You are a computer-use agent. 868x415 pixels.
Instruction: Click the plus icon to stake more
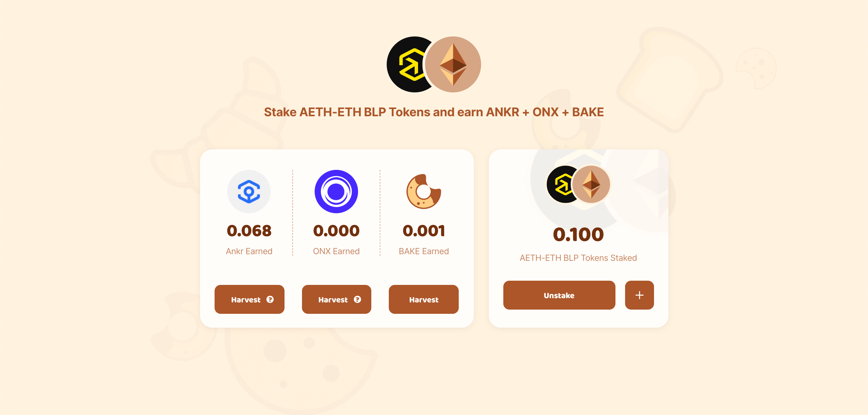(639, 295)
